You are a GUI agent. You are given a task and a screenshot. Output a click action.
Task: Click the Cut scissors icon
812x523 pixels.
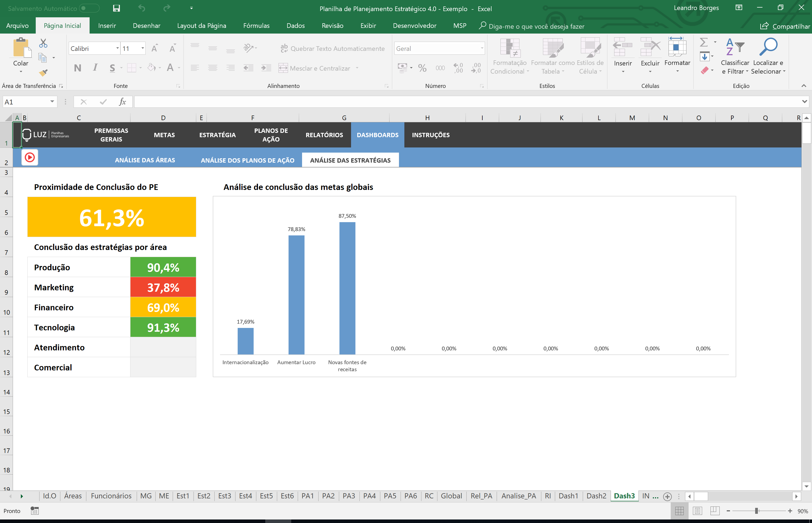[x=43, y=43]
